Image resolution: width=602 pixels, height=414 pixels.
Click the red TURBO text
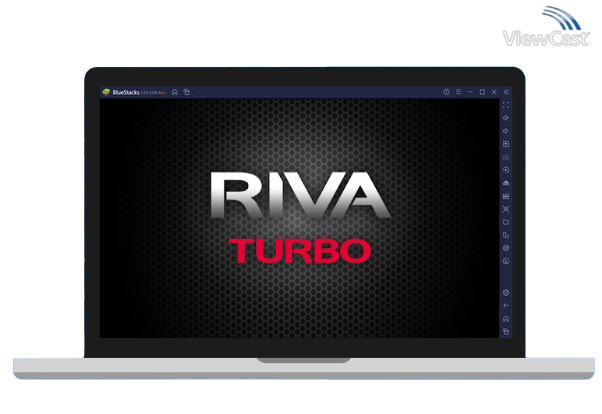(x=299, y=251)
